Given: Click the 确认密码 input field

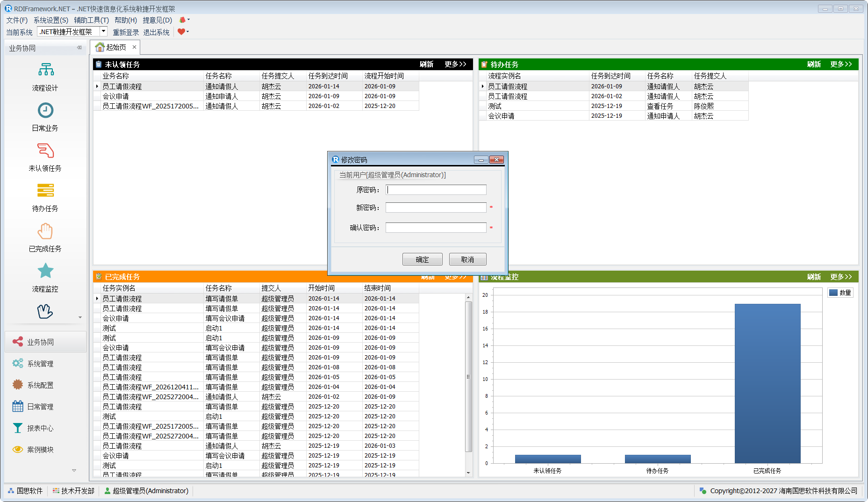Looking at the screenshot, I should point(436,228).
